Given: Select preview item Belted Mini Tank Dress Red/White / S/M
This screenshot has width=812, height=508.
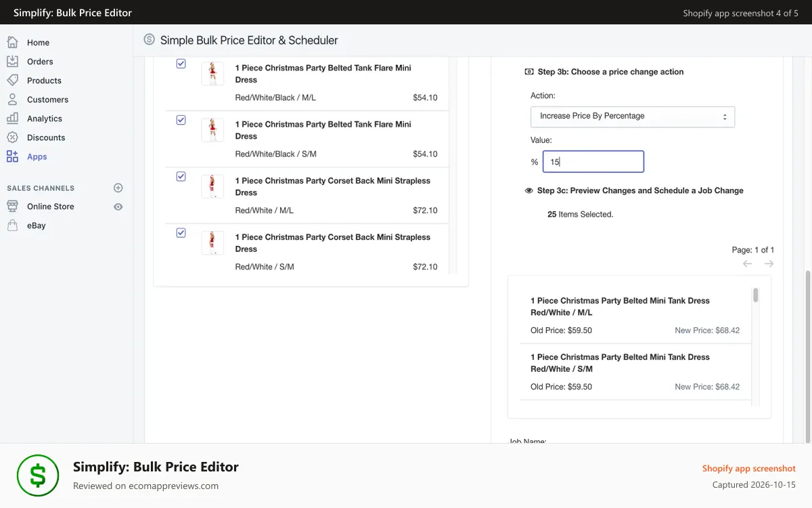Looking at the screenshot, I should (x=635, y=372).
